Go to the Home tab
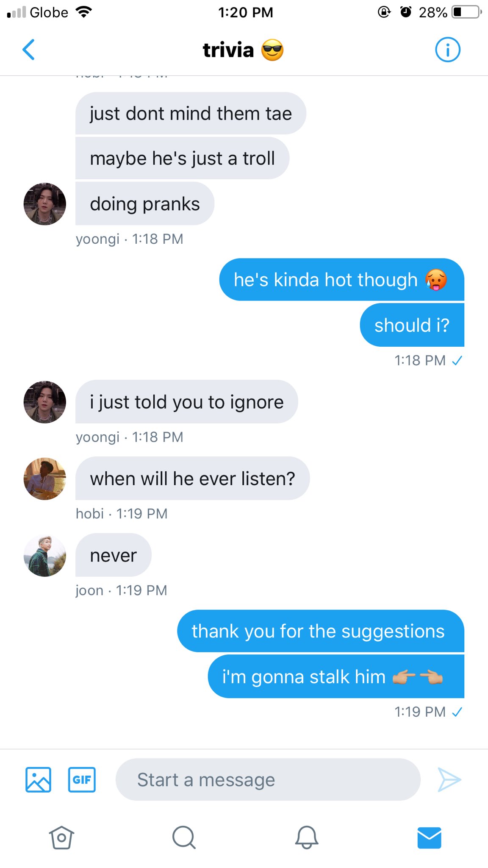 pos(61,837)
